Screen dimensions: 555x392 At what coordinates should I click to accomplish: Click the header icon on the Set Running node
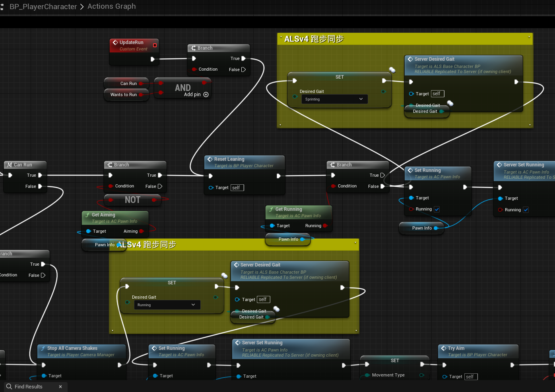point(410,170)
